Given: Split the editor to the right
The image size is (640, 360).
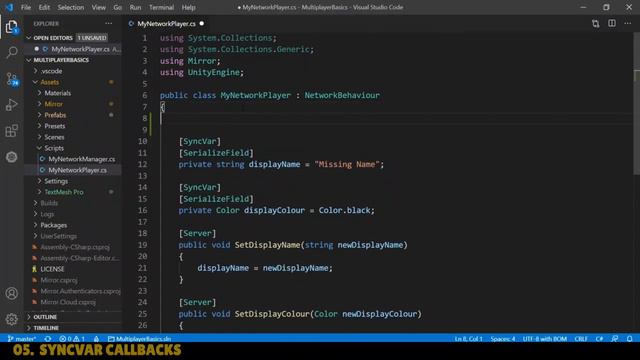Looking at the screenshot, I should pyautogui.click(x=612, y=24).
